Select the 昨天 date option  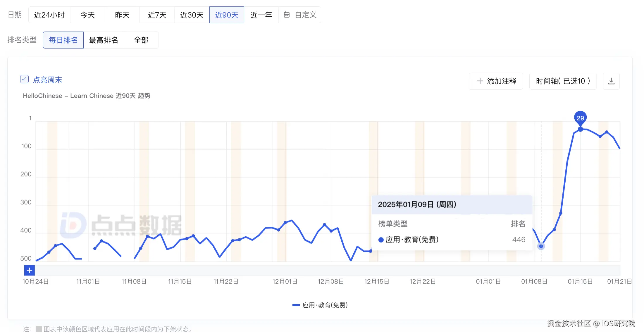pos(122,15)
